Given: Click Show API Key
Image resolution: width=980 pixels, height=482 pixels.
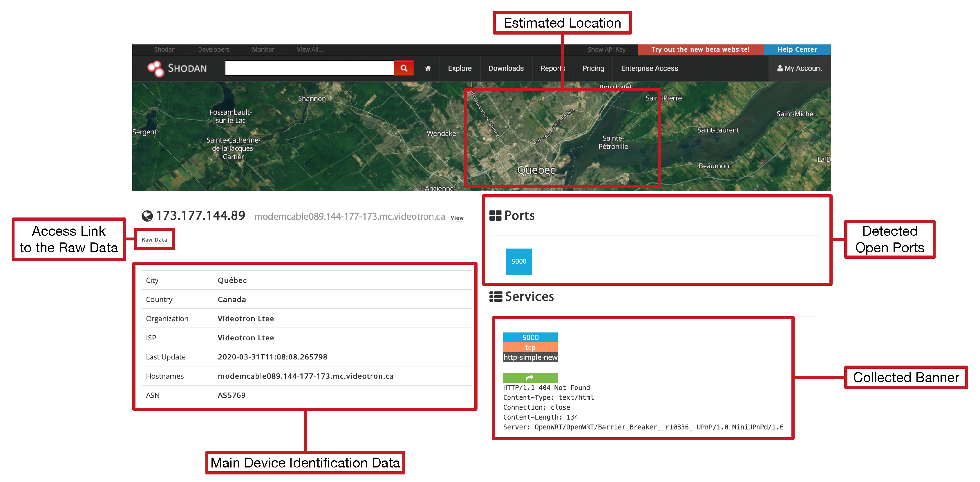Looking at the screenshot, I should (606, 49).
